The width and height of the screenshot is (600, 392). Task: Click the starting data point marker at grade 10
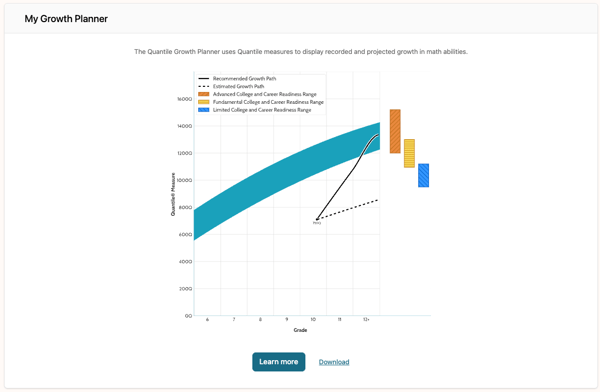(317, 220)
